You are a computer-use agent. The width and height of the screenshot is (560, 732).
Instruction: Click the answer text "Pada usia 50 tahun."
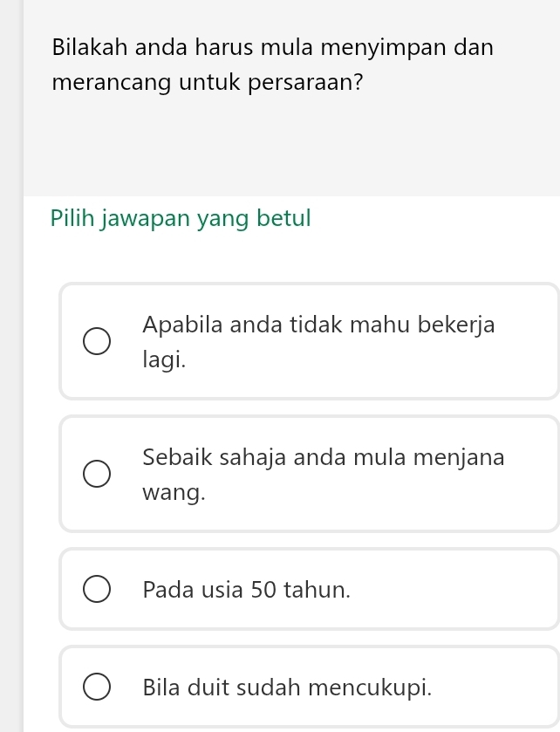coord(247,590)
